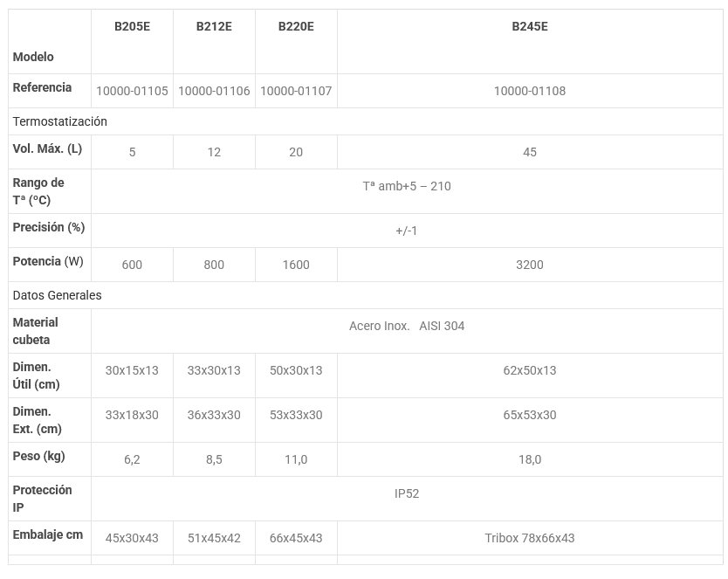The height and width of the screenshot is (579, 728).
Task: Select external dimension 65x53x30
Action: (x=530, y=415)
